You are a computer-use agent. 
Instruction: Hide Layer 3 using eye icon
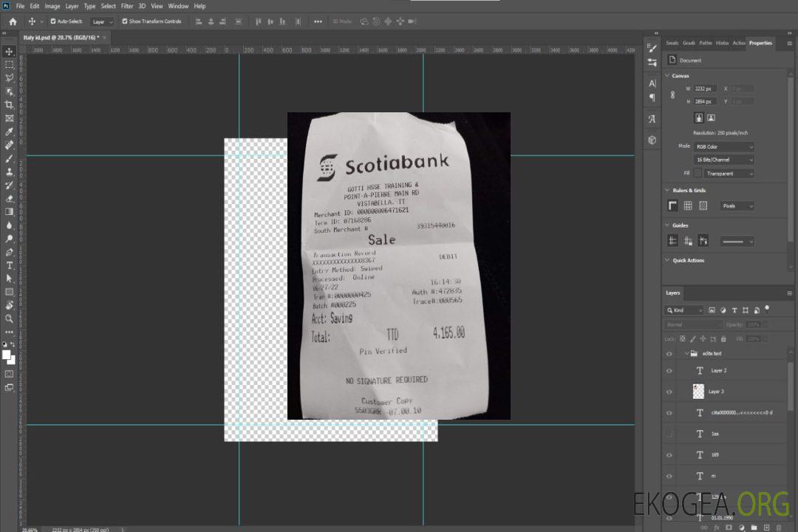[x=669, y=392]
